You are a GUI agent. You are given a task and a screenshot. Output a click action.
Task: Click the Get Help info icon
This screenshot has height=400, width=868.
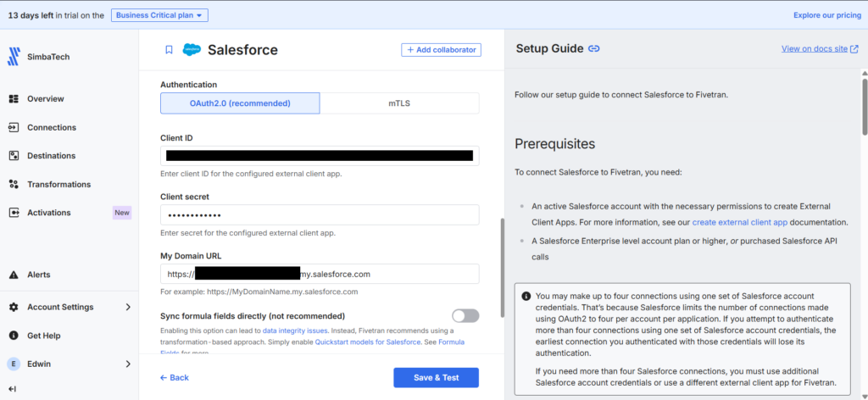coord(14,336)
